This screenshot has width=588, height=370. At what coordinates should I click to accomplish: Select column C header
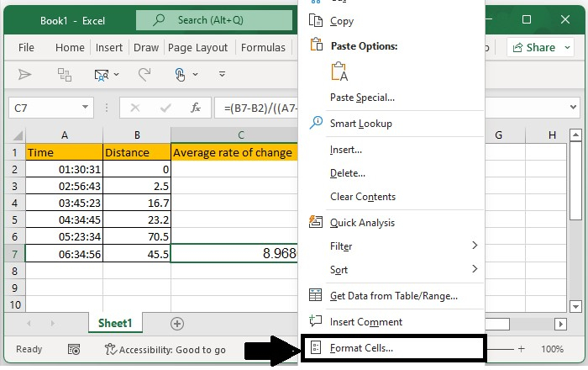click(234, 135)
